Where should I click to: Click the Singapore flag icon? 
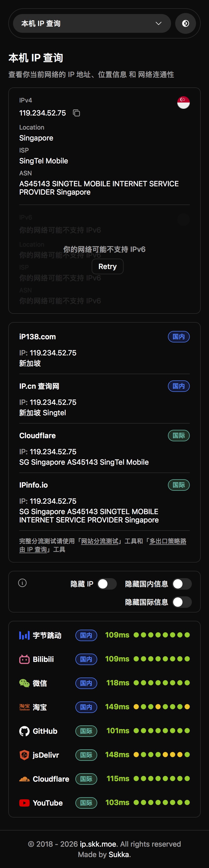(x=184, y=103)
